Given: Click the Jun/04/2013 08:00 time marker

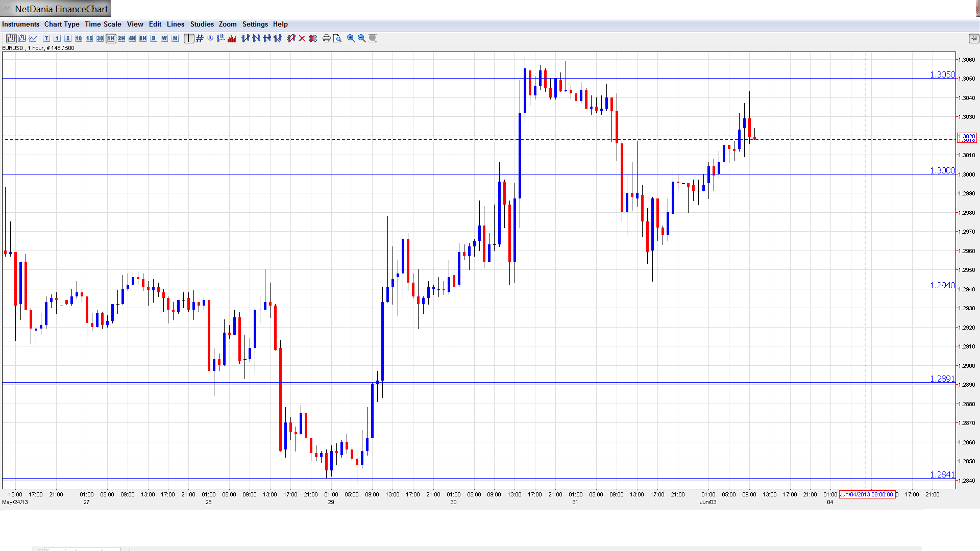Looking at the screenshot, I should point(867,494).
